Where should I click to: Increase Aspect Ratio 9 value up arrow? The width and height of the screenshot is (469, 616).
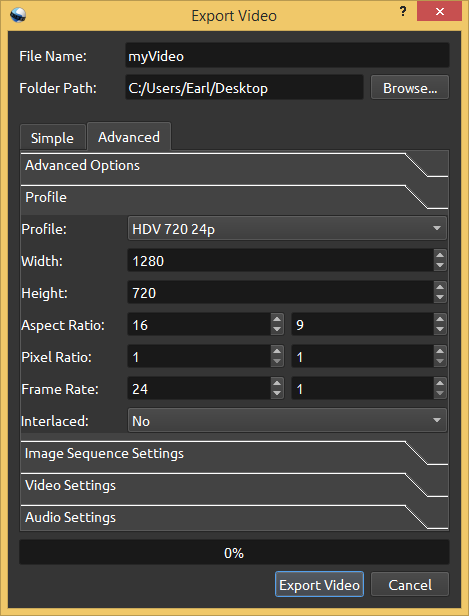[440, 319]
